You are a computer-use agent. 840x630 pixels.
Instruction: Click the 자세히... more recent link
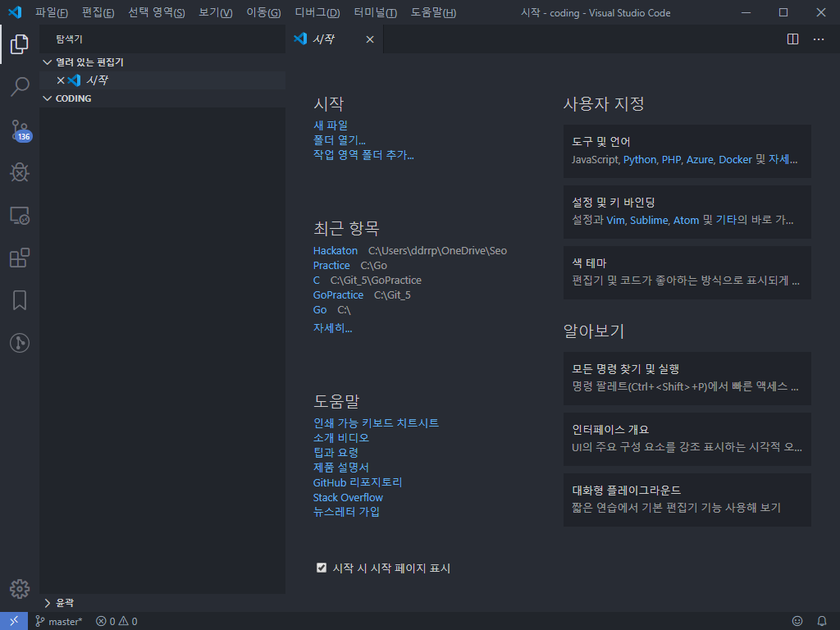pyautogui.click(x=333, y=328)
